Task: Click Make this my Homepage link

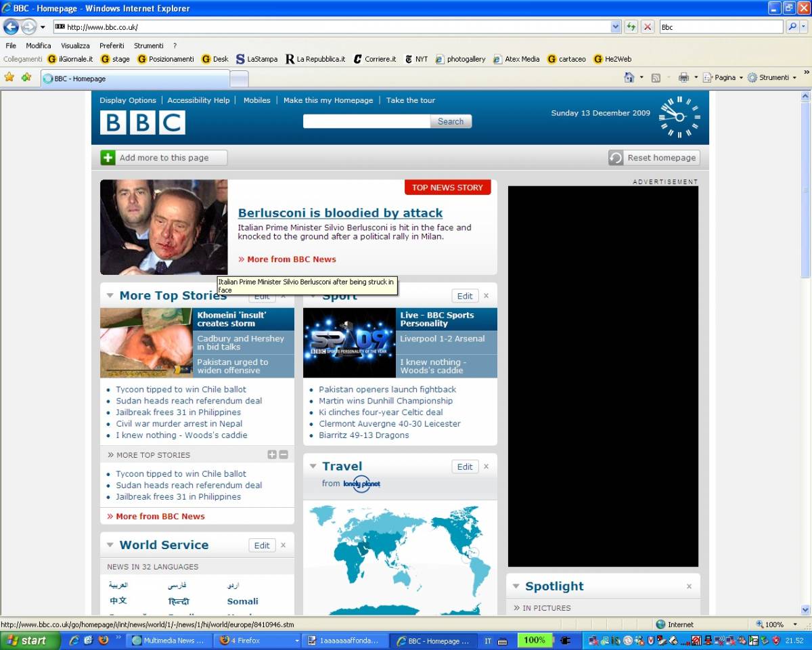Action: click(328, 100)
